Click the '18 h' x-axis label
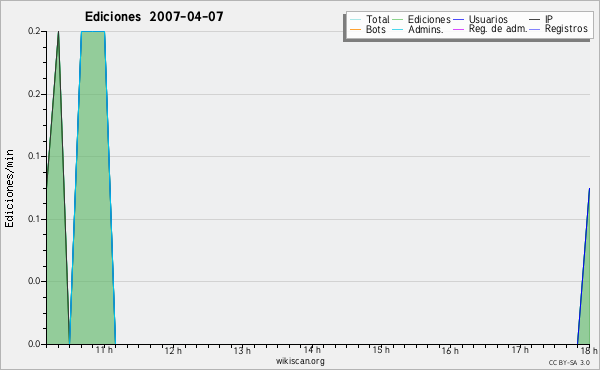600x370 pixels. pyautogui.click(x=589, y=350)
